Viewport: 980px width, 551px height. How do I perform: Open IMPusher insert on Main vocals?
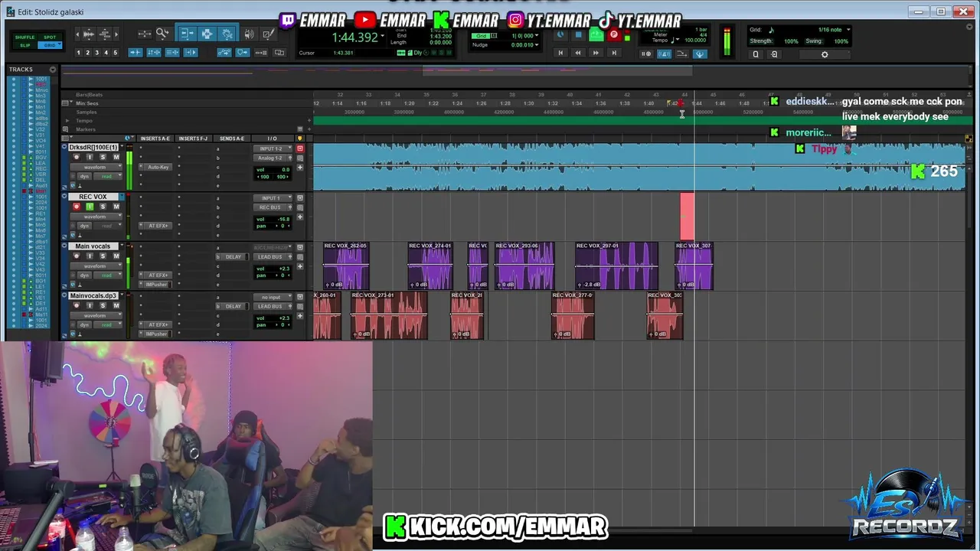(x=156, y=285)
